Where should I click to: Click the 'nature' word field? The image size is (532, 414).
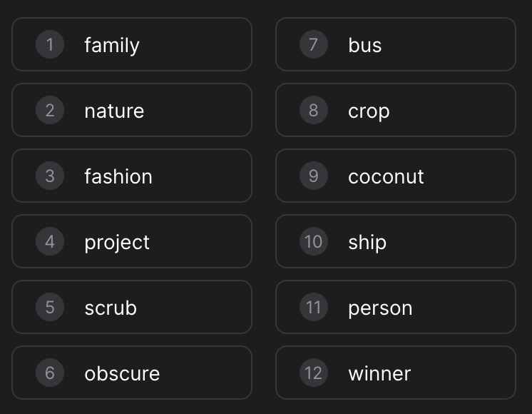point(132,110)
